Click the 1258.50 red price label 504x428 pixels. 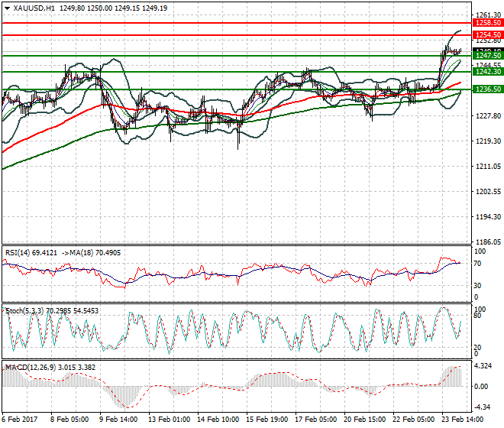pyautogui.click(x=488, y=23)
